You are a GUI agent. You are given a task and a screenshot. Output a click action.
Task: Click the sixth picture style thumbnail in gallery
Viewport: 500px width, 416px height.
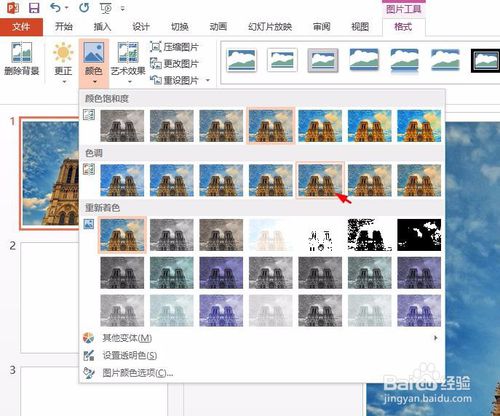445,60
